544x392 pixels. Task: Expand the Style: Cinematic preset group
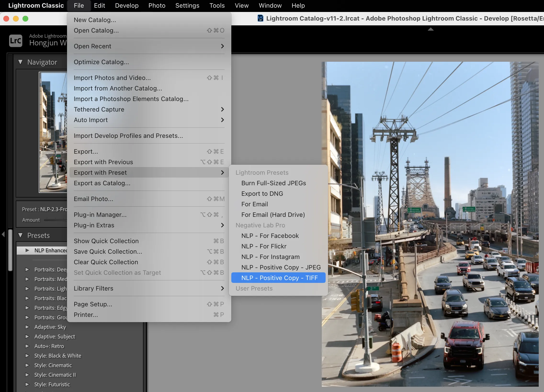click(27, 365)
